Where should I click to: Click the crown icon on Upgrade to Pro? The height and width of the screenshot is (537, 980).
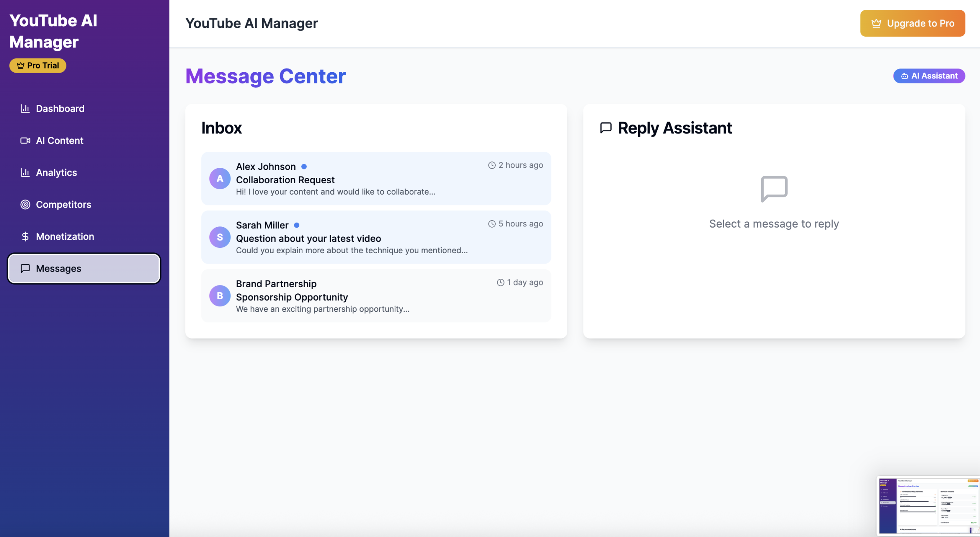coord(876,23)
